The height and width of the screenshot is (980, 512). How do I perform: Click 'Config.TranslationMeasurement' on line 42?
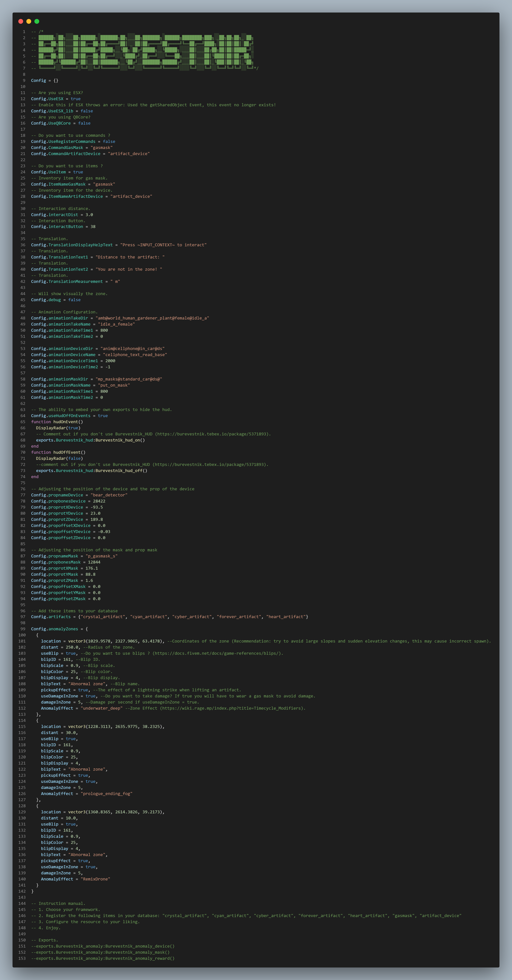click(x=67, y=281)
